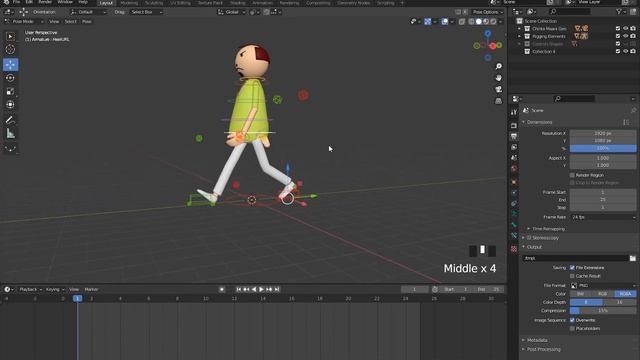The height and width of the screenshot is (360, 640).
Task: Open the Frame Rate 24 fps dropdown
Action: click(603, 217)
